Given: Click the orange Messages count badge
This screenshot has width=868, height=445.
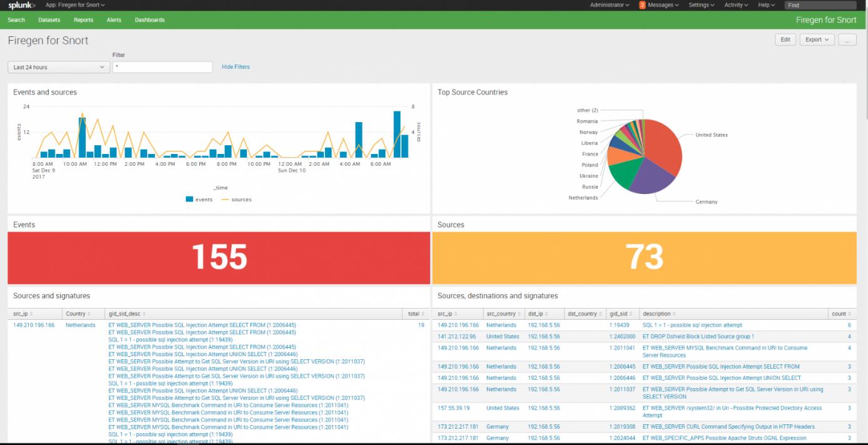Looking at the screenshot, I should (x=643, y=5).
